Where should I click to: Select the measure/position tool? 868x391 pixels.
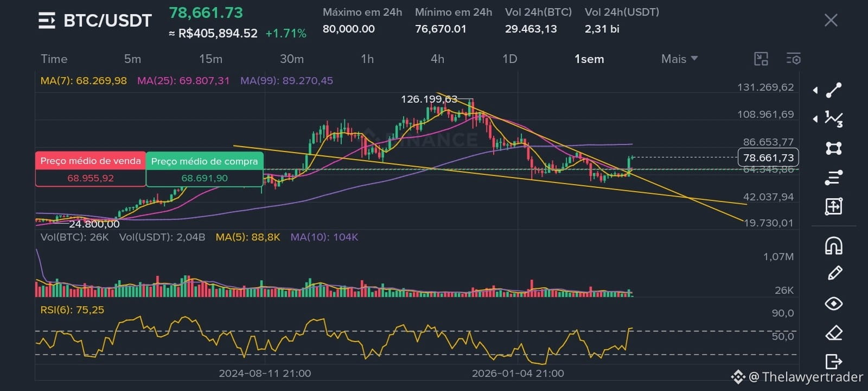coord(834,206)
